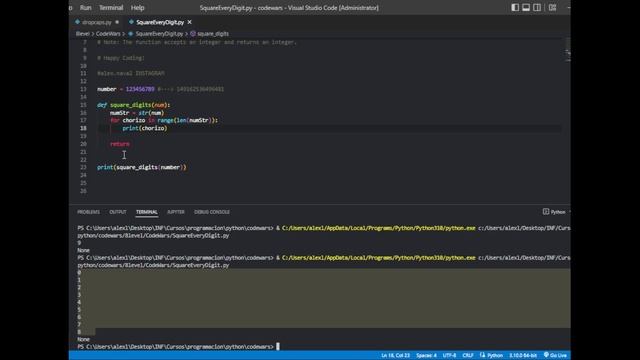Click the def square_digits(num) line

tap(133, 105)
